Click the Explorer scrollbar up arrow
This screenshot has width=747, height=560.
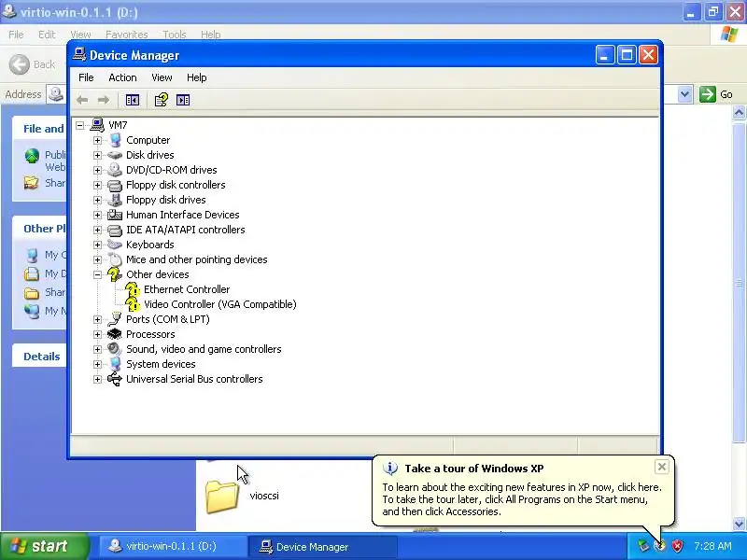(739, 113)
